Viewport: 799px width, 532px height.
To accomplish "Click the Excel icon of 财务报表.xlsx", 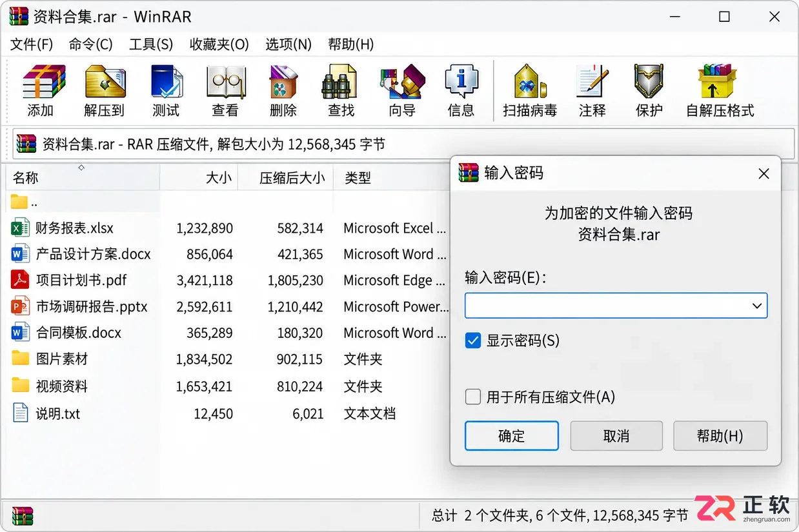I will pos(21,228).
